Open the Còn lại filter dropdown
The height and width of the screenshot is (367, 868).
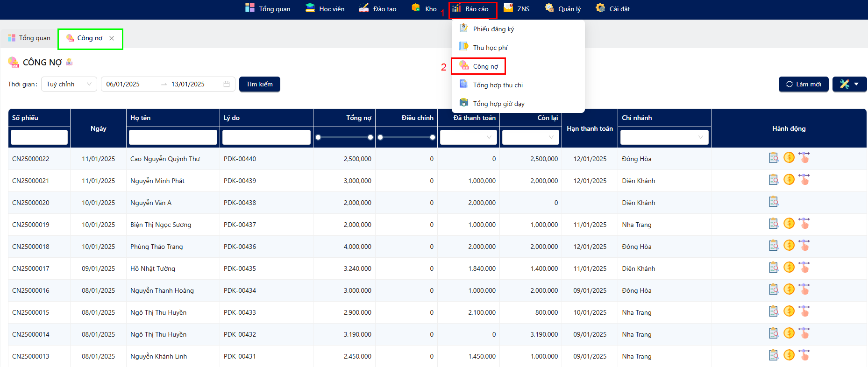coord(531,137)
